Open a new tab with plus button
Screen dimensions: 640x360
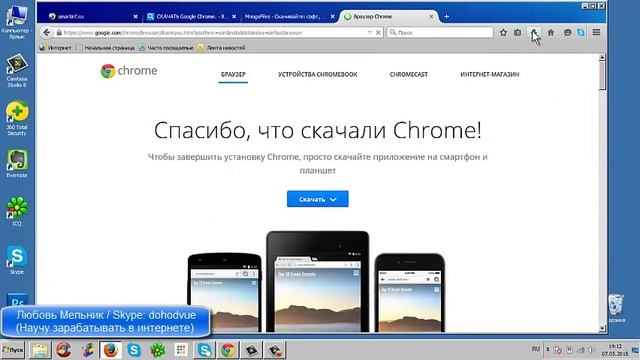point(447,17)
